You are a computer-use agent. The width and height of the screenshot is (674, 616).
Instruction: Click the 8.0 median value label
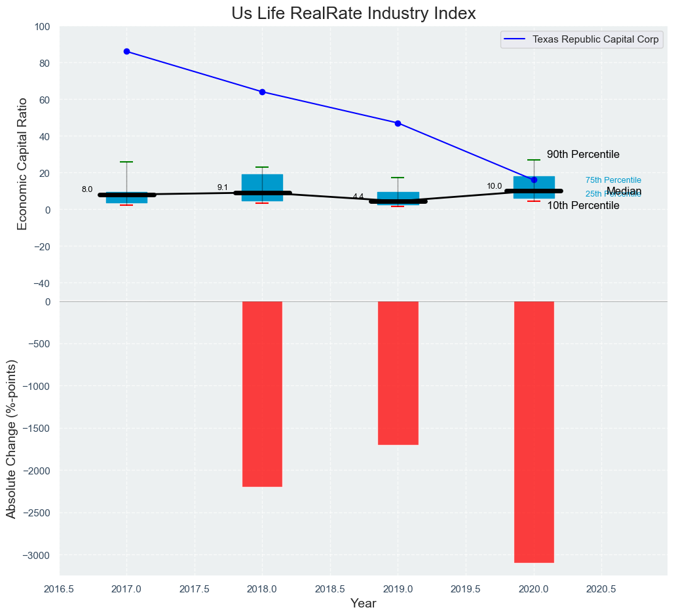tap(87, 189)
